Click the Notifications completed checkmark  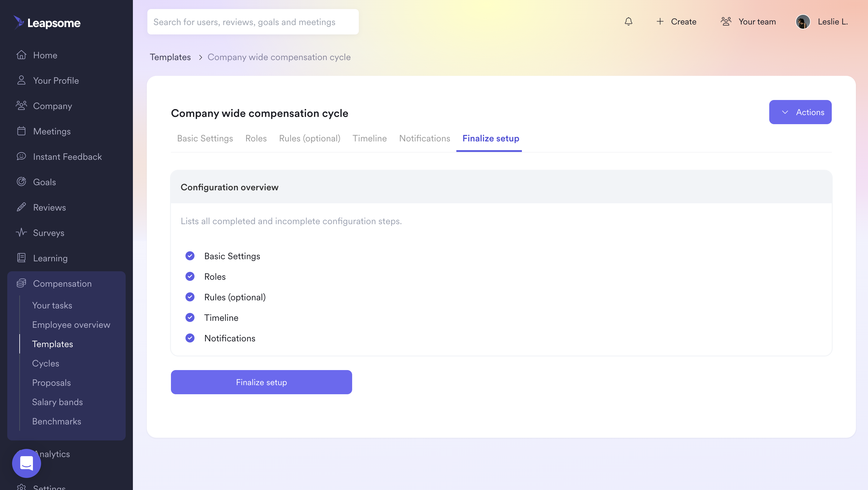190,338
